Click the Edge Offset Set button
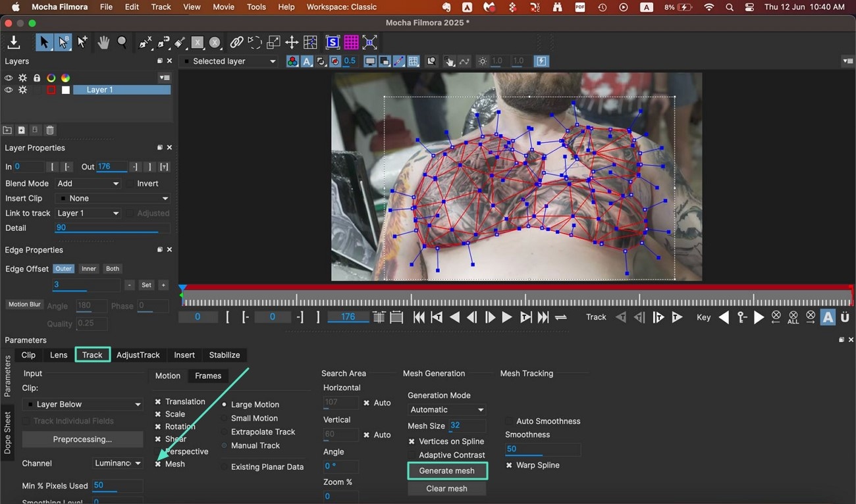Screen dimensions: 856x504 [146, 285]
